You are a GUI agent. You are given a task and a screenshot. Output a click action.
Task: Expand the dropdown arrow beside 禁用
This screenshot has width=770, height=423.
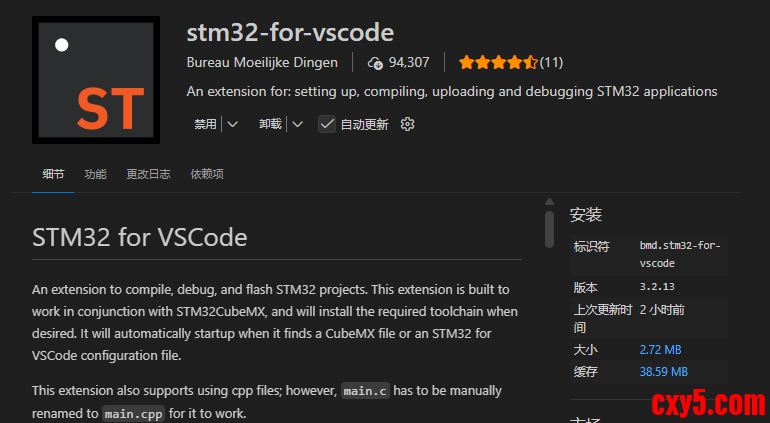(x=233, y=124)
